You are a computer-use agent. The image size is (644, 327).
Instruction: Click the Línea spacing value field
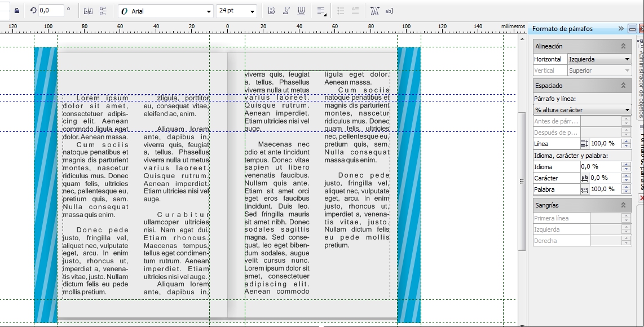coord(605,144)
